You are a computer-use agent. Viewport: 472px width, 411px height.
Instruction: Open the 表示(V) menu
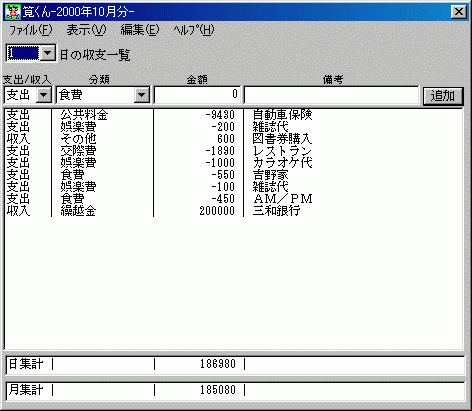86,30
